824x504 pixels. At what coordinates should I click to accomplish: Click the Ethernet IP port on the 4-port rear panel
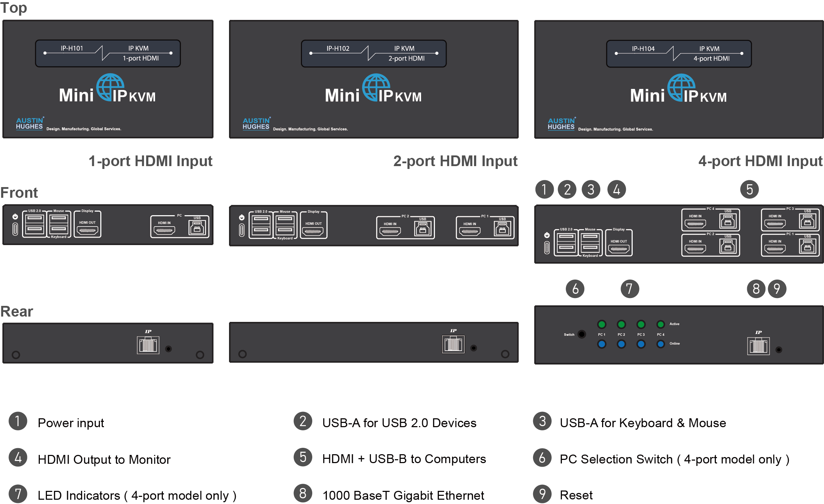[x=758, y=346]
